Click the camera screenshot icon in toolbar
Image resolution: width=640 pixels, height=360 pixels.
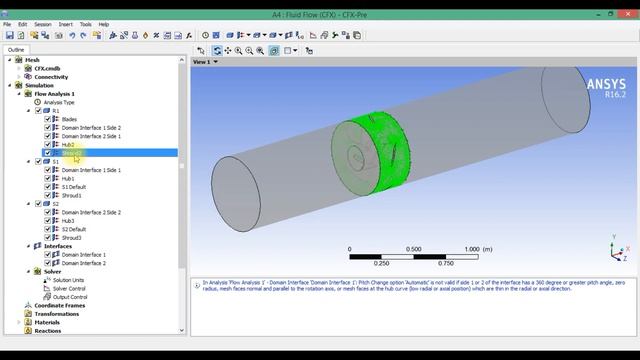(59, 36)
